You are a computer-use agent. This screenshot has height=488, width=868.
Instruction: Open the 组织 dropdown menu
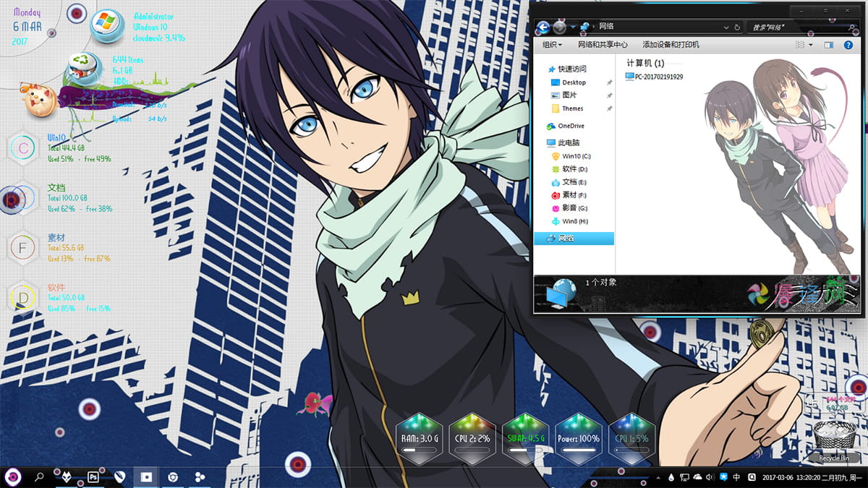click(x=553, y=45)
